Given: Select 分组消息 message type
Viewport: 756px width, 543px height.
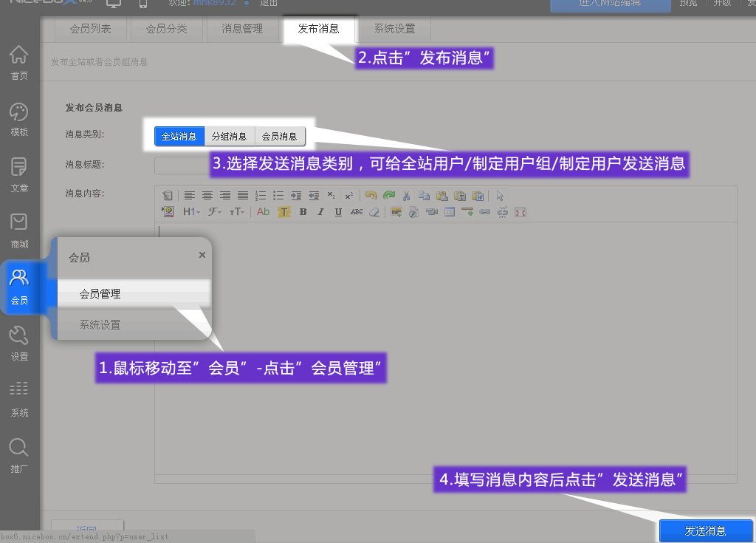Looking at the screenshot, I should point(229,137).
